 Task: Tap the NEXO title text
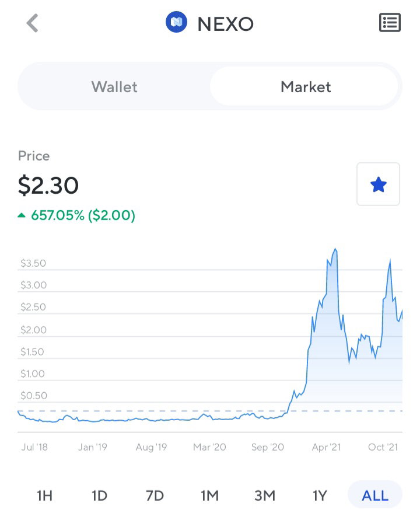coord(225,24)
